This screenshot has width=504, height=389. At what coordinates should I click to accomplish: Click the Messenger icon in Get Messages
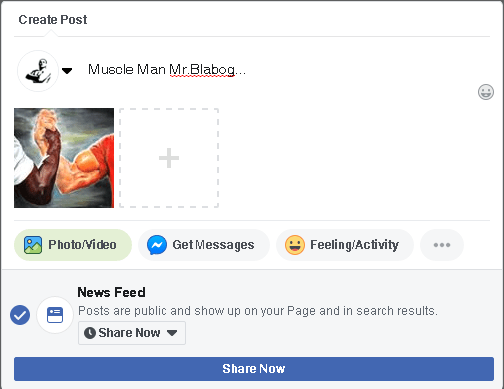pyautogui.click(x=157, y=245)
